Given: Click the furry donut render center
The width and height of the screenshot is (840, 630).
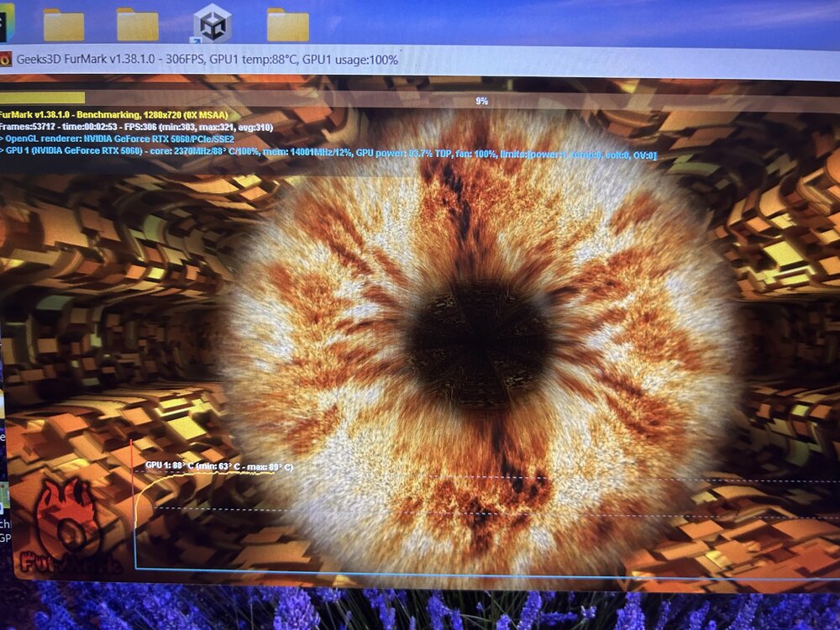Looking at the screenshot, I should 479,345.
